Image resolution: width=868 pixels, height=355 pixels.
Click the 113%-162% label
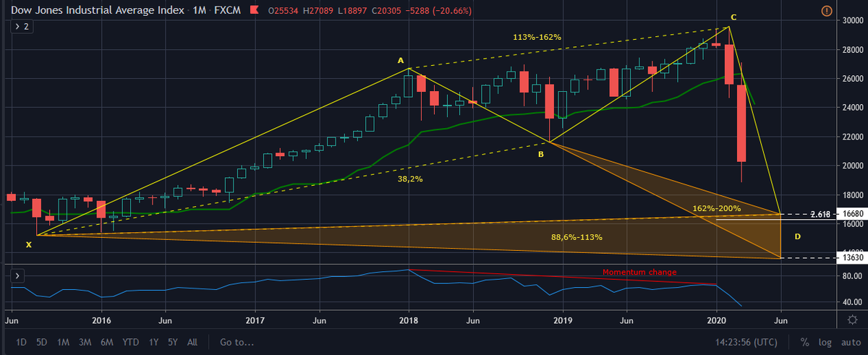tap(537, 37)
